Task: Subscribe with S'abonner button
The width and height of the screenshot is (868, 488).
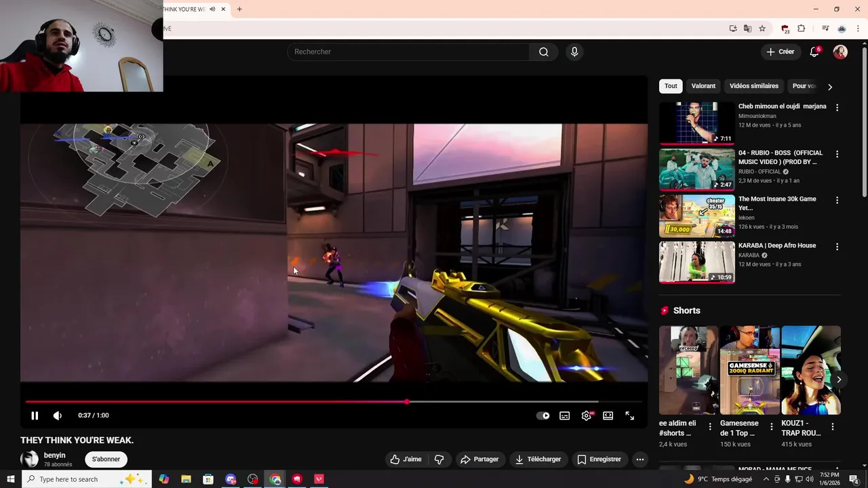Action: pyautogui.click(x=106, y=460)
